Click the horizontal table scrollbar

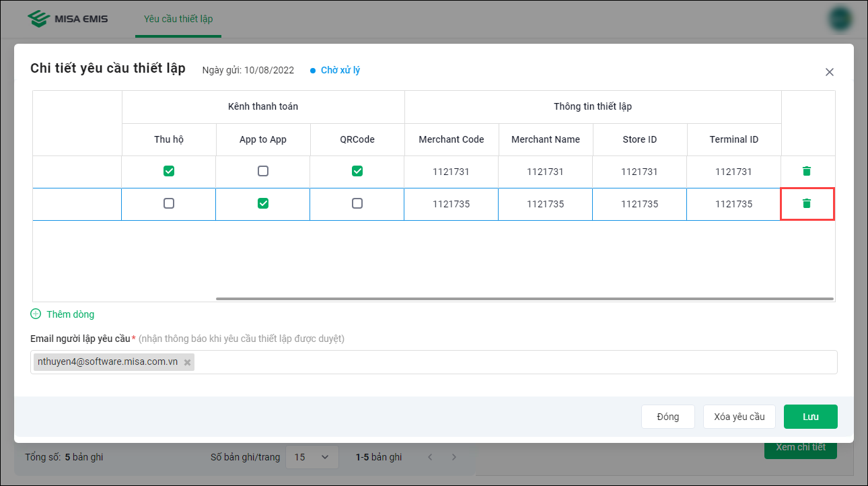pyautogui.click(x=525, y=298)
